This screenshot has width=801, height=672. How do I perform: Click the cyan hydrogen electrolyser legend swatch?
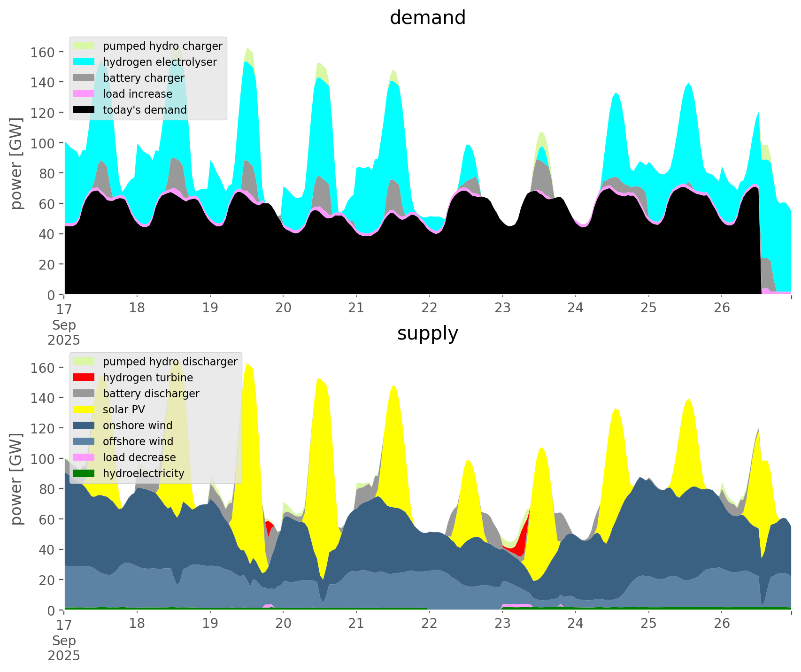[84, 62]
